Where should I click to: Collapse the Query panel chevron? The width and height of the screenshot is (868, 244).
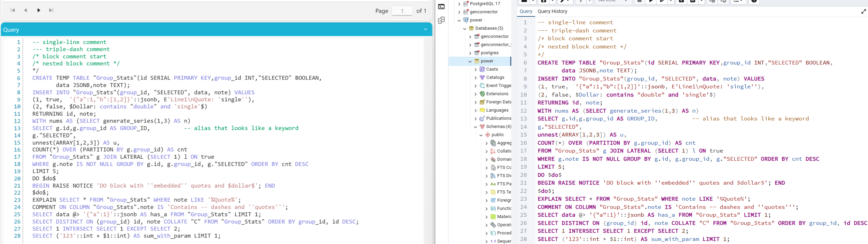(x=425, y=30)
